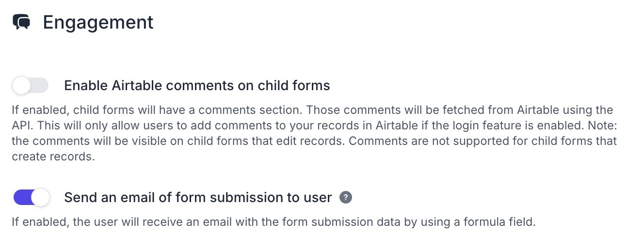This screenshot has height=252, width=644.
Task: Select the speech bubbles section icon
Action: pyautogui.click(x=21, y=22)
